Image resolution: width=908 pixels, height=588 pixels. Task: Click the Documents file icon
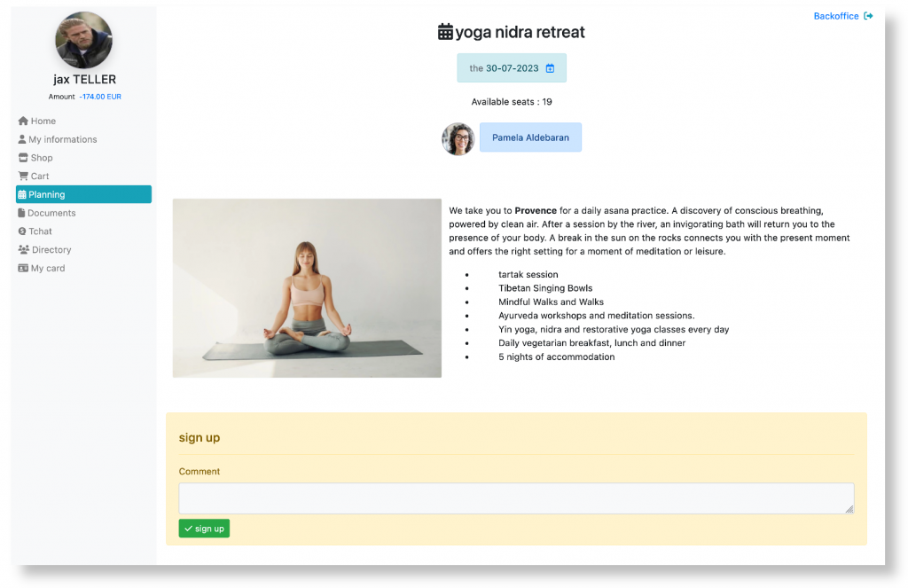[21, 213]
